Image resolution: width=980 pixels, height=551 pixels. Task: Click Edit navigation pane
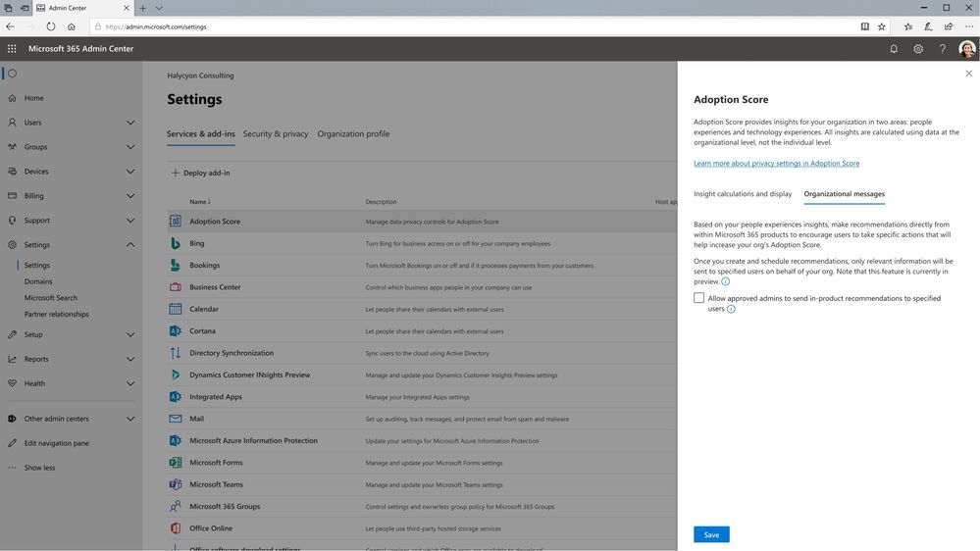[56, 443]
